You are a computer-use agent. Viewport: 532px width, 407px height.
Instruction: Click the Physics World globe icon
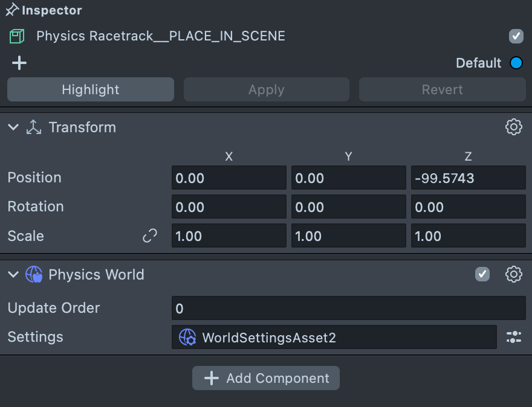point(34,275)
